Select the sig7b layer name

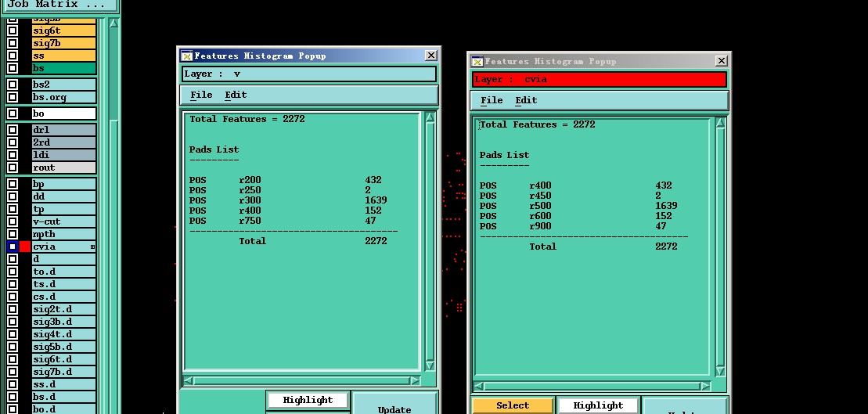pyautogui.click(x=64, y=43)
